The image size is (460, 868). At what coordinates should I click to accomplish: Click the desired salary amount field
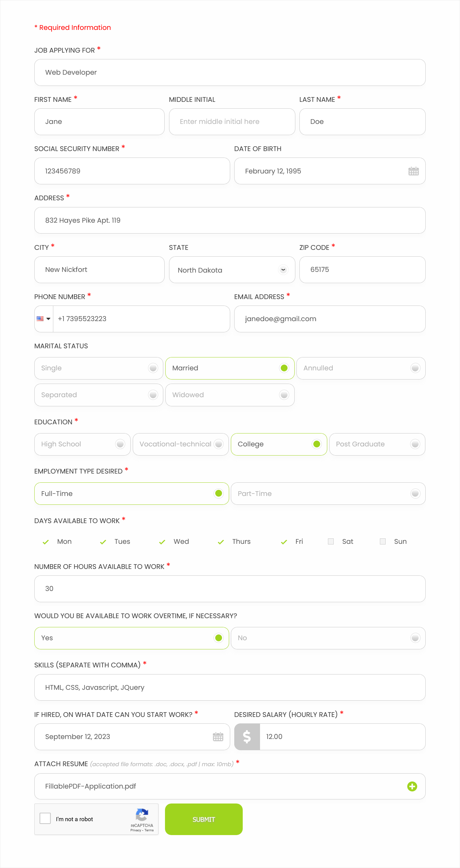click(343, 737)
